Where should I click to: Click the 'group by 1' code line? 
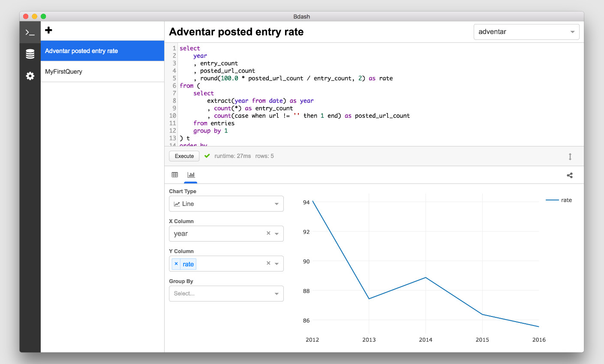210,131
